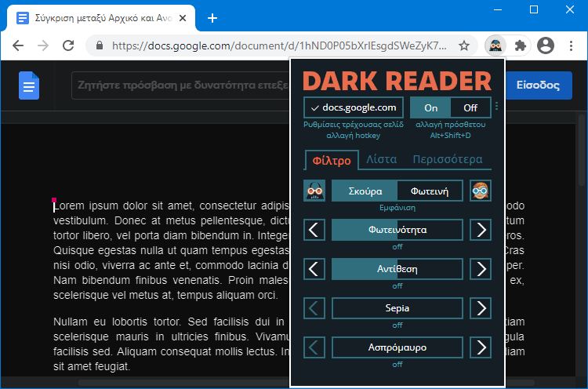Image resolution: width=588 pixels, height=389 pixels.
Task: Select Φωτεινή (light) mode
Action: pos(430,191)
